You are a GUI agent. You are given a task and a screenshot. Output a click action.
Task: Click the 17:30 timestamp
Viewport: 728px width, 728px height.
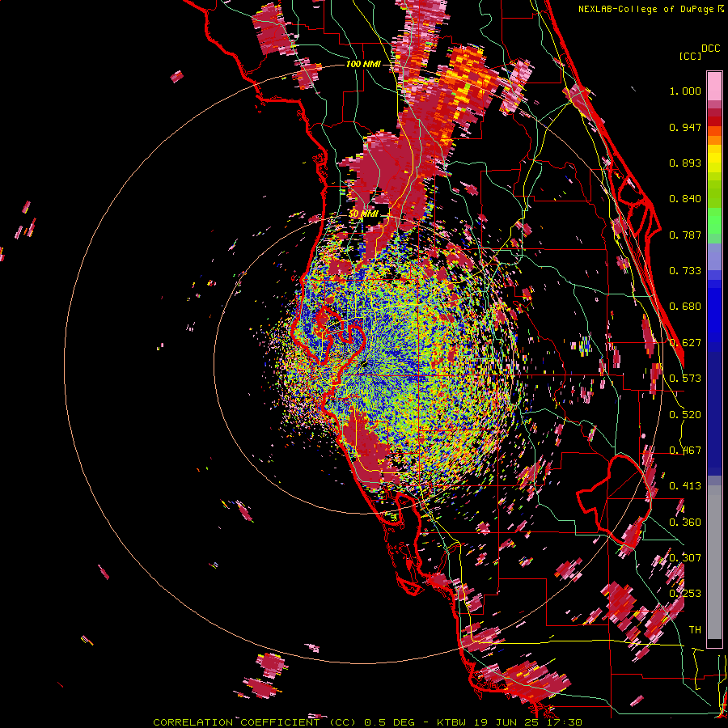[x=564, y=722]
